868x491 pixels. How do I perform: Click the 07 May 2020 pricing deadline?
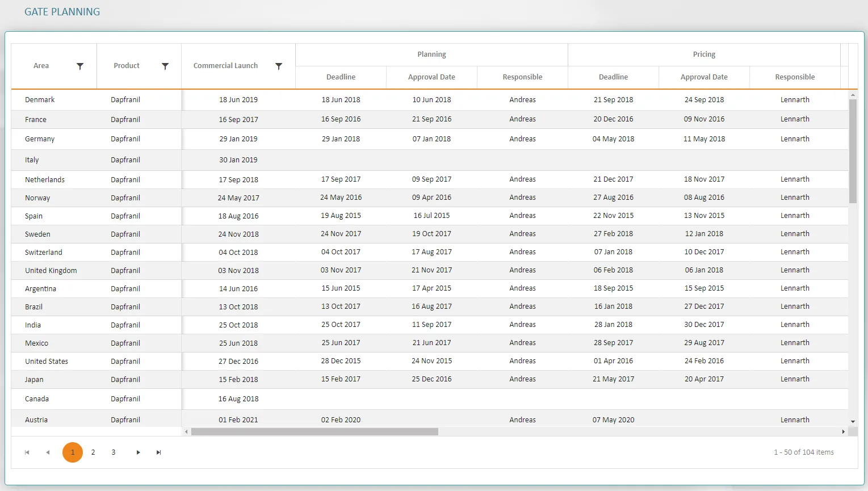(x=613, y=420)
